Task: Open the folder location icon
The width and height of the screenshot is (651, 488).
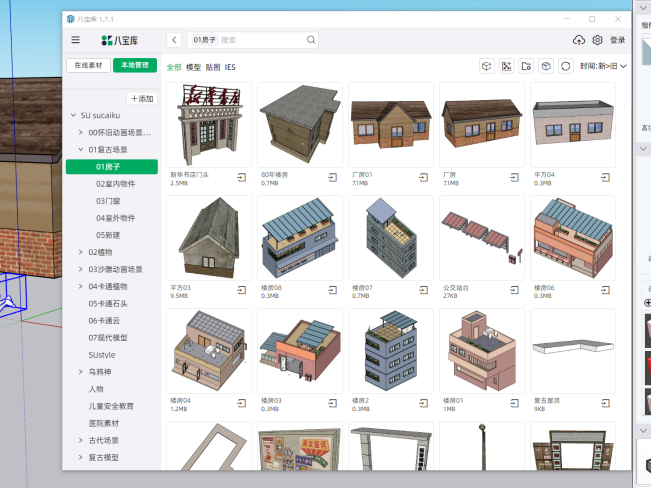Action: coord(526,66)
